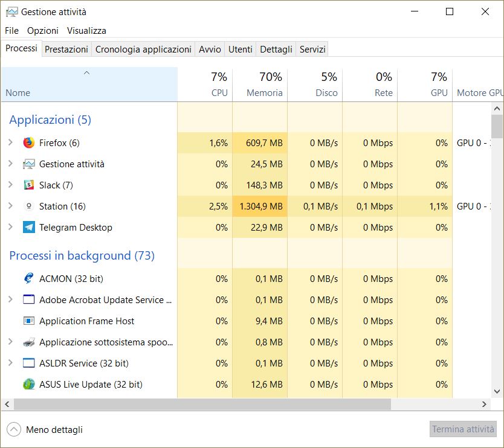Select the Processi tab
The image size is (504, 448).
click(x=21, y=48)
